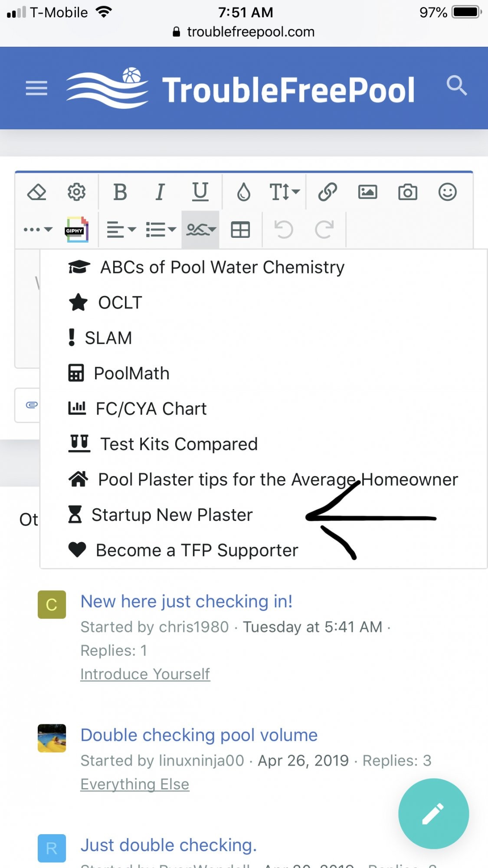Toggle bold formatting

tap(120, 192)
